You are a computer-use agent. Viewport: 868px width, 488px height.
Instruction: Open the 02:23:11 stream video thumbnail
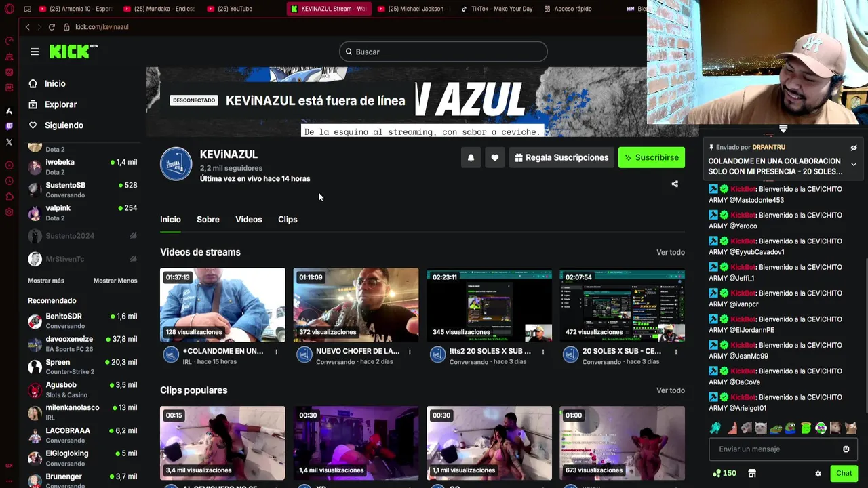(x=489, y=305)
